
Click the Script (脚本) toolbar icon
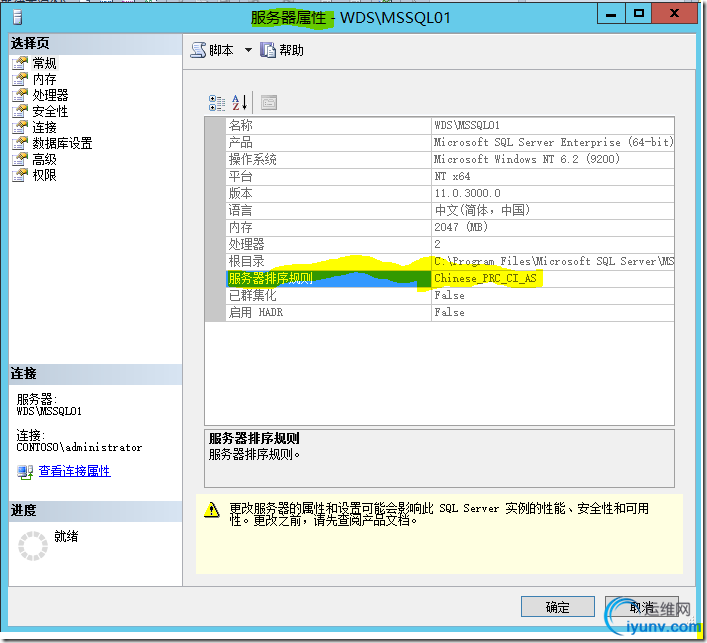coord(197,50)
